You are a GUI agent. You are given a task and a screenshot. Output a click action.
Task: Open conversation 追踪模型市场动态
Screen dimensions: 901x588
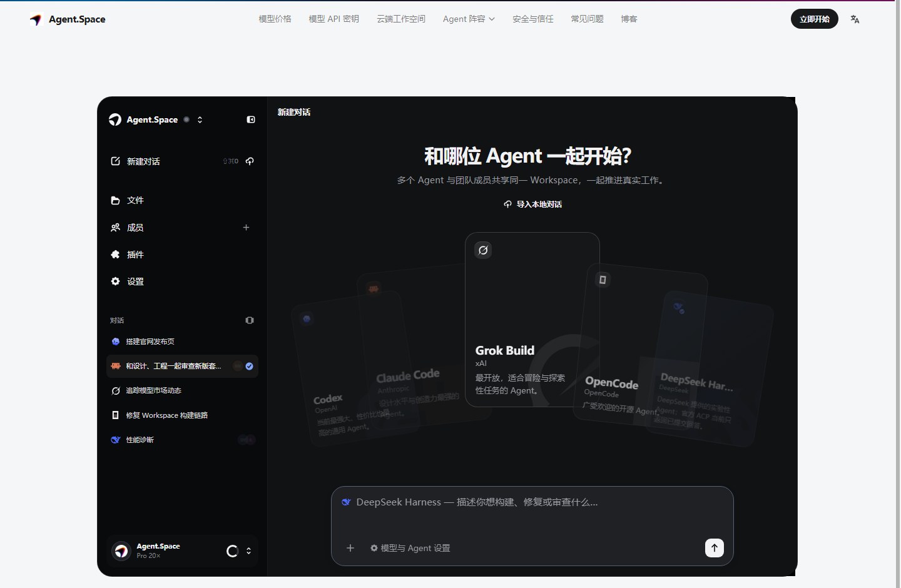pyautogui.click(x=182, y=391)
